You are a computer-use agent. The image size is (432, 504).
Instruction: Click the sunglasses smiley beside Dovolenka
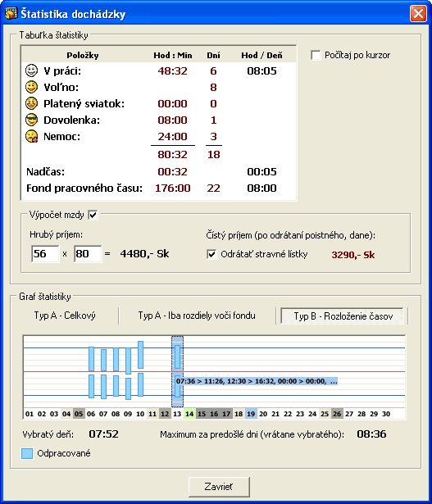tap(31, 120)
